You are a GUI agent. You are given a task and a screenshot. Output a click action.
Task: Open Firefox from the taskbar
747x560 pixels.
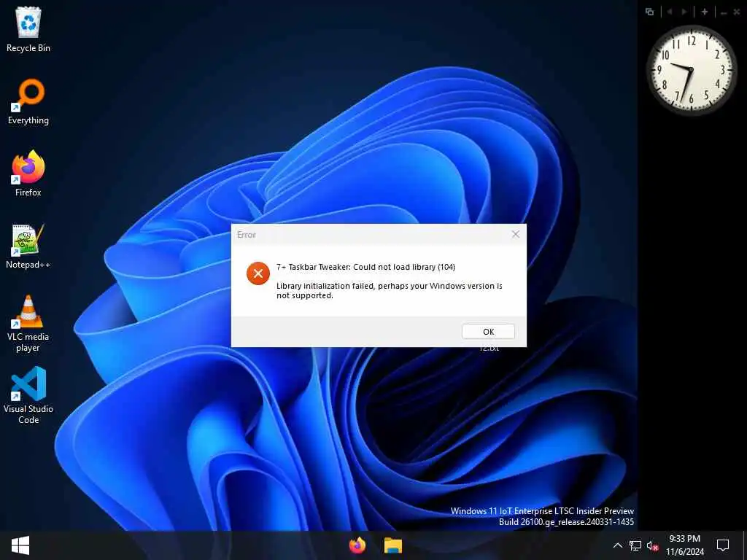pyautogui.click(x=357, y=545)
